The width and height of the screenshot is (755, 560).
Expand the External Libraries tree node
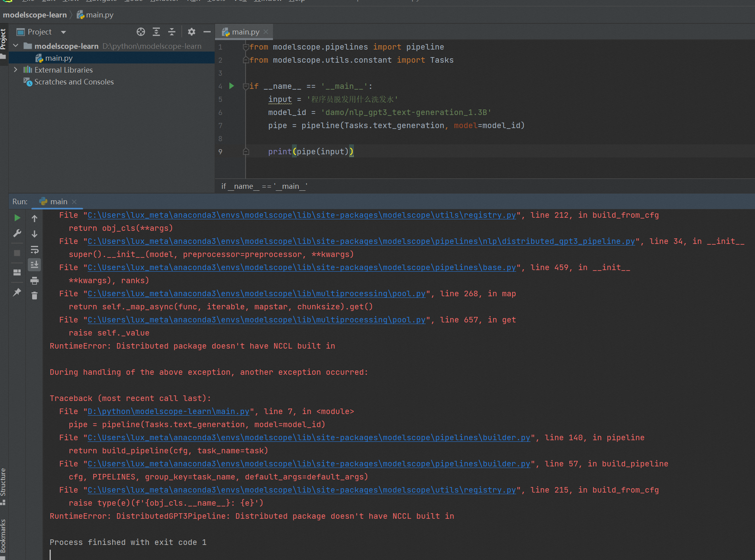pos(15,70)
